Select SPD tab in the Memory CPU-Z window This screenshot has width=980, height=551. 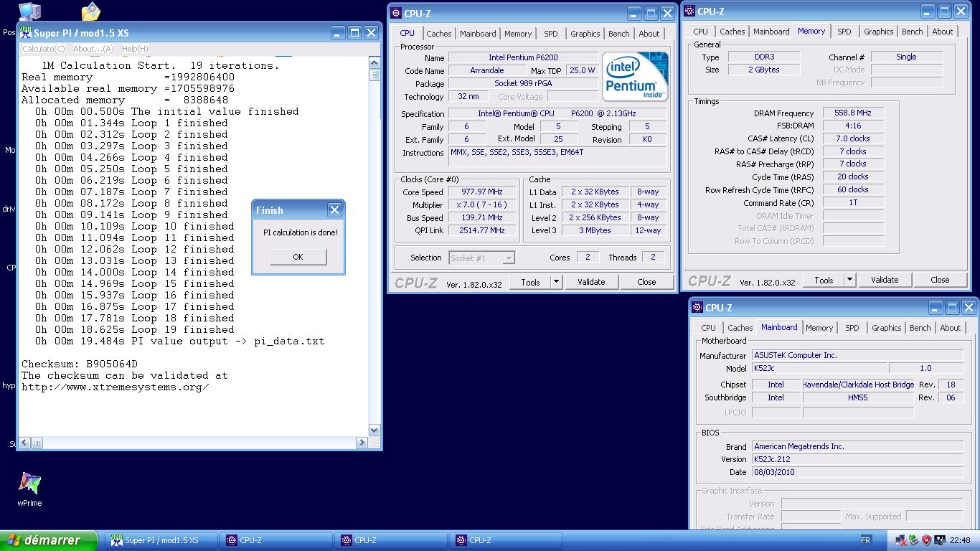[x=844, y=32]
